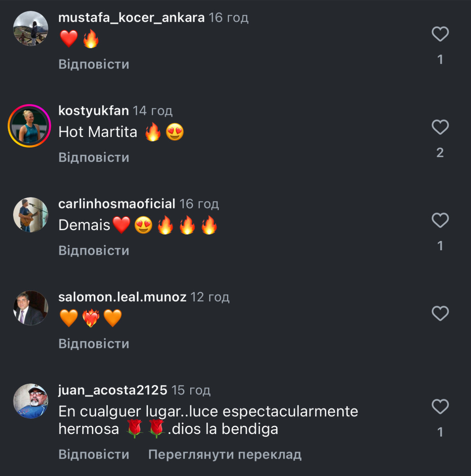Tap heart on carlinhosmaoficial's Demais comment
Screen dimensions: 471x476
click(440, 221)
